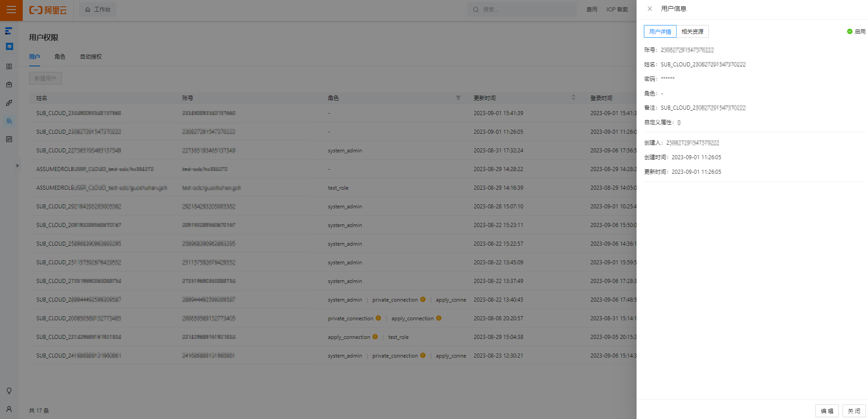The width and height of the screenshot is (868, 419).
Task: Click the 自定义属性 field in the drawer
Action: tap(662, 122)
